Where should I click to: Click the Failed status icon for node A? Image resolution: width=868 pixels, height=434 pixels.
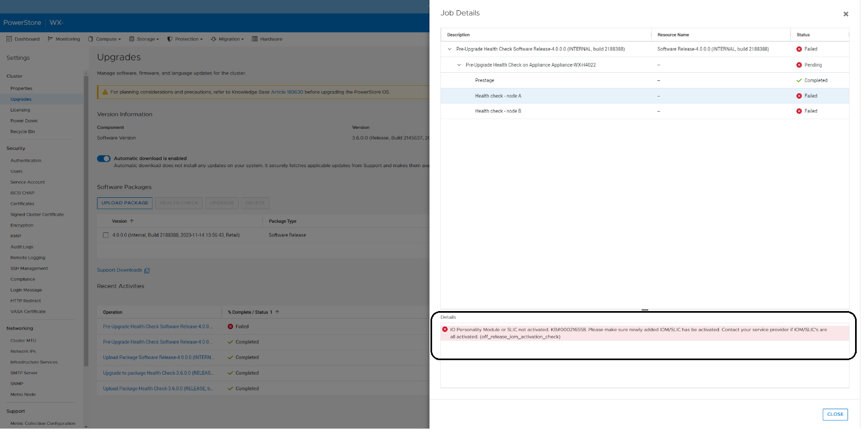[x=799, y=96]
